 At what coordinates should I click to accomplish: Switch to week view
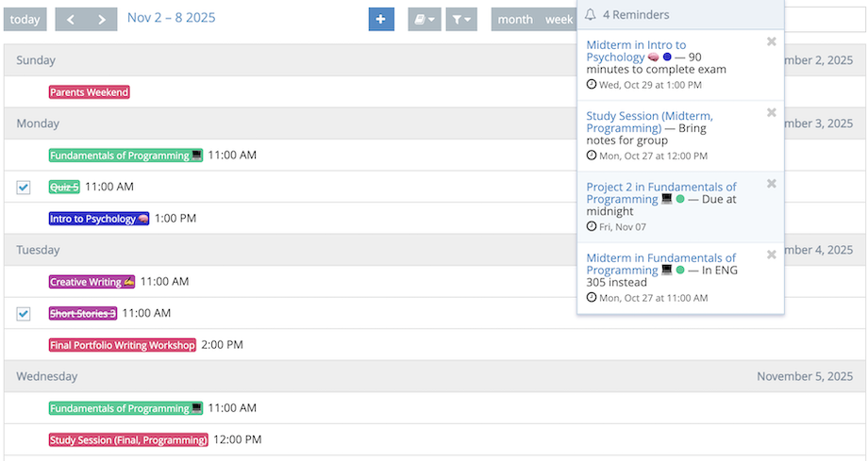tap(559, 19)
